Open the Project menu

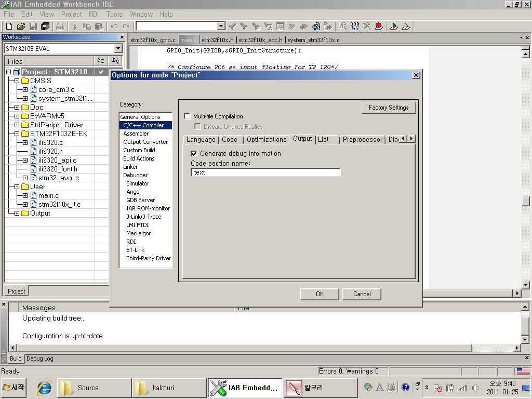coord(71,14)
